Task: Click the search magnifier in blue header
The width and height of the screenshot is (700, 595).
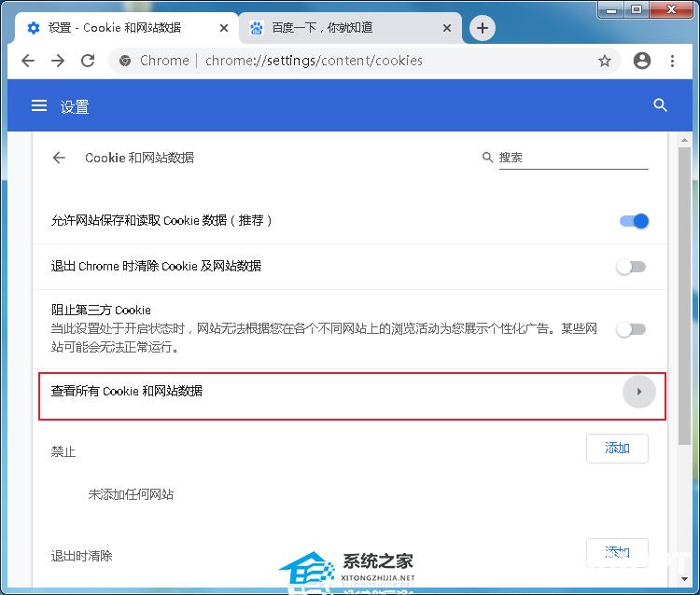Action: [x=660, y=105]
